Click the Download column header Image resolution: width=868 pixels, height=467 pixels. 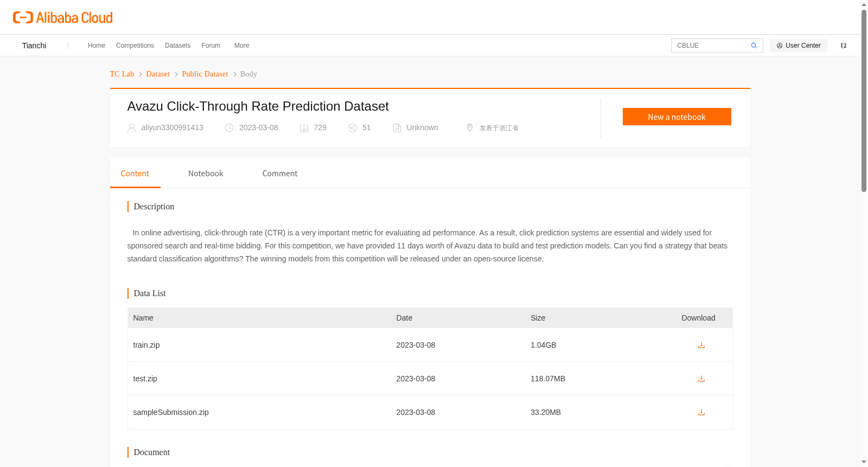699,318
